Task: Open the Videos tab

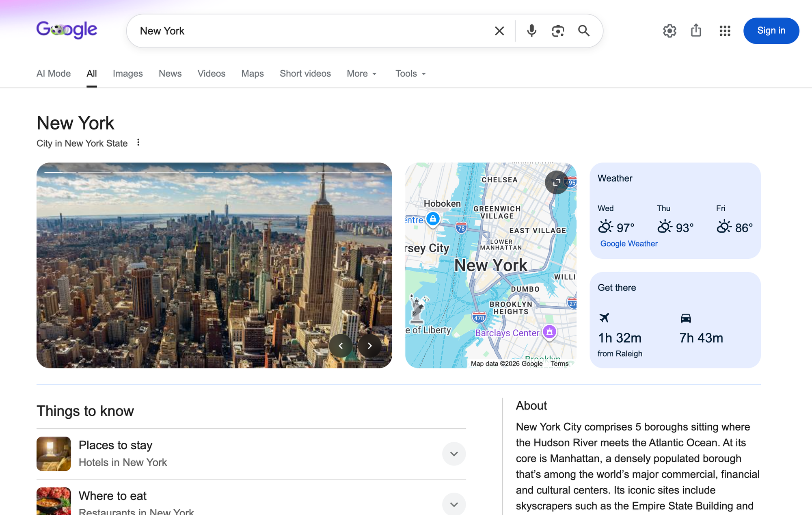Action: pos(212,74)
